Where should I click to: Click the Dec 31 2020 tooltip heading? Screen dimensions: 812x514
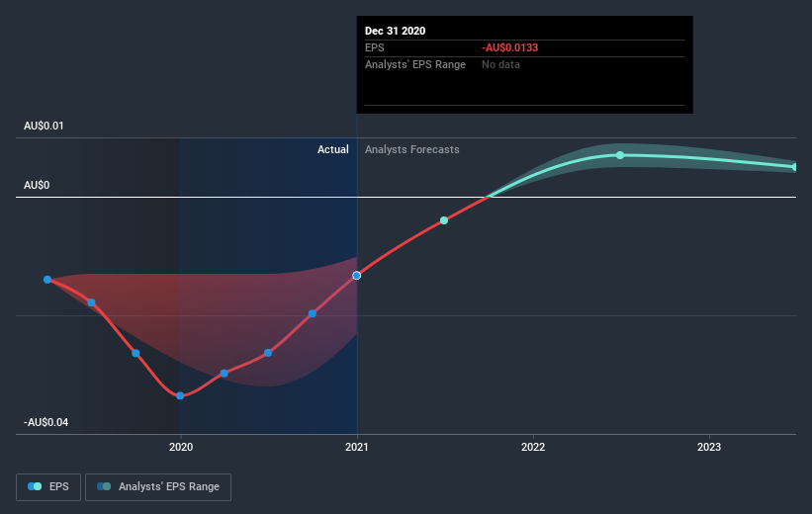click(x=396, y=31)
